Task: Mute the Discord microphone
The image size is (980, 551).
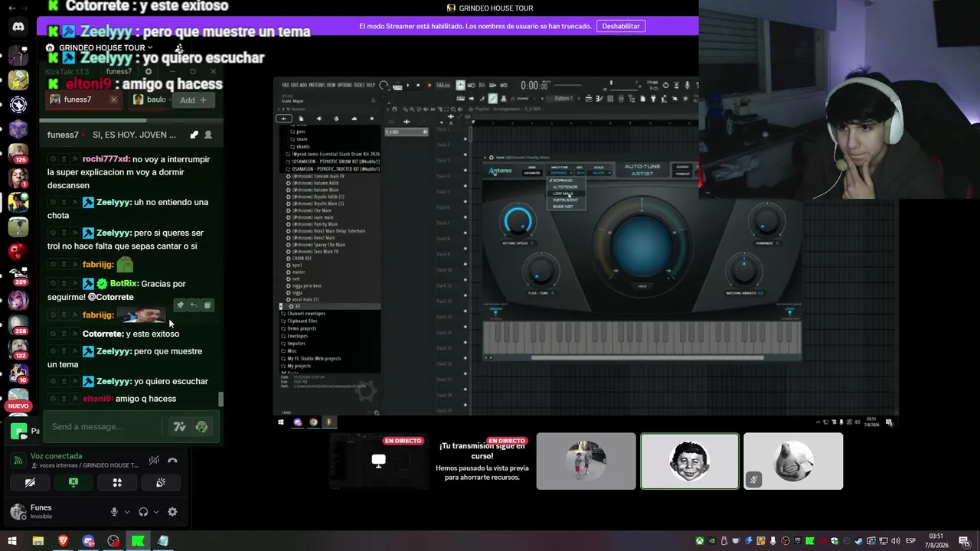Action: (114, 512)
